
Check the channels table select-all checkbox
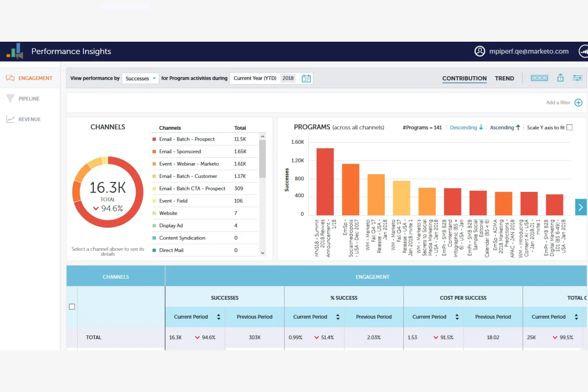coord(72,307)
